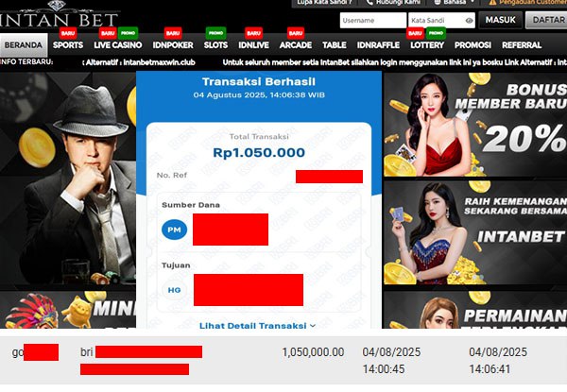
Task: Click the phone icon beside Hubungi Kami
Action: pyautogui.click(x=369, y=2)
